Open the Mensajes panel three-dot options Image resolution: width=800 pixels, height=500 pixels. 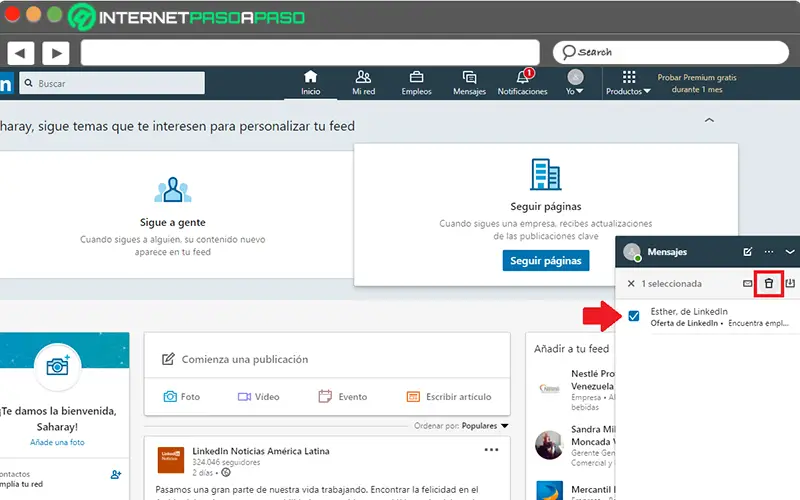(x=769, y=252)
